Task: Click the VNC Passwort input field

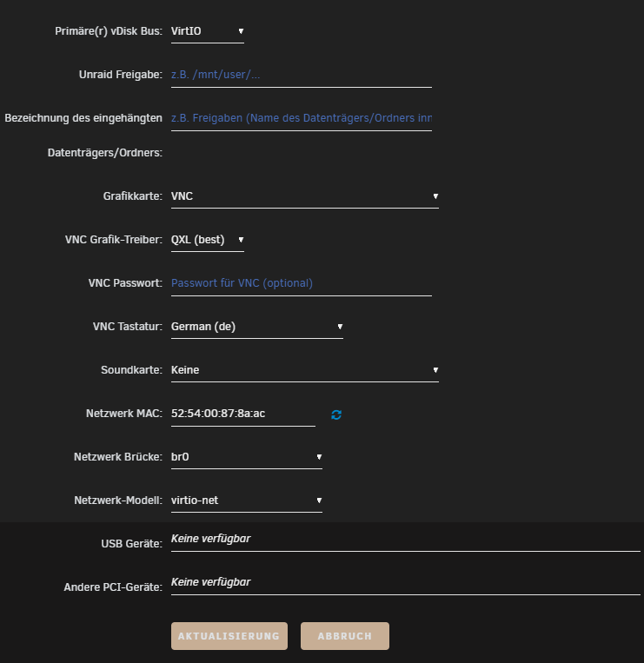Action: (x=301, y=283)
